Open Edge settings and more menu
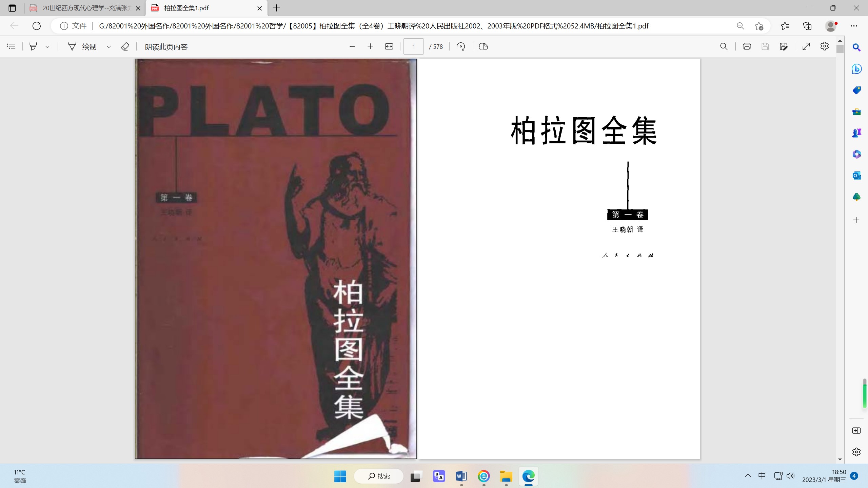The height and width of the screenshot is (488, 868). pos(854,26)
